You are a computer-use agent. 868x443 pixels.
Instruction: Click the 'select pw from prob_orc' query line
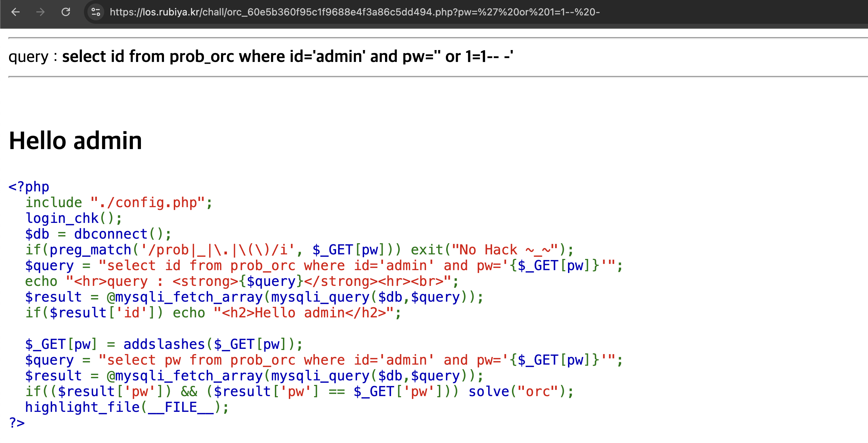[324, 360]
